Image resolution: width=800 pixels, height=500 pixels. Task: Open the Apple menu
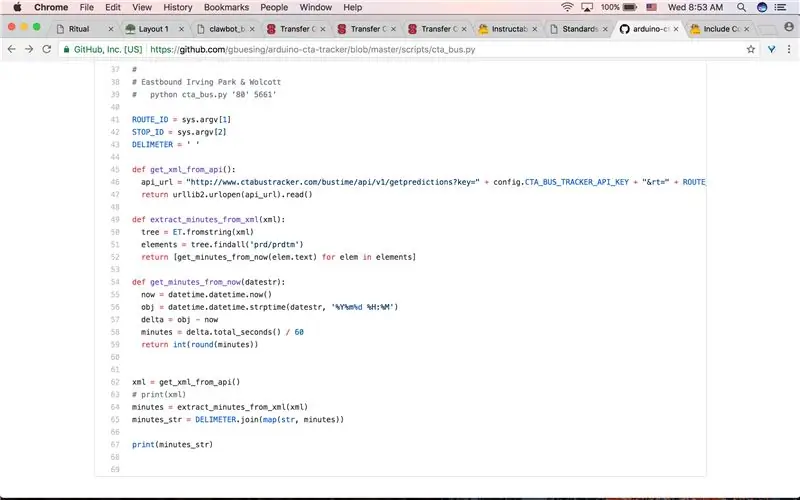click(17, 7)
